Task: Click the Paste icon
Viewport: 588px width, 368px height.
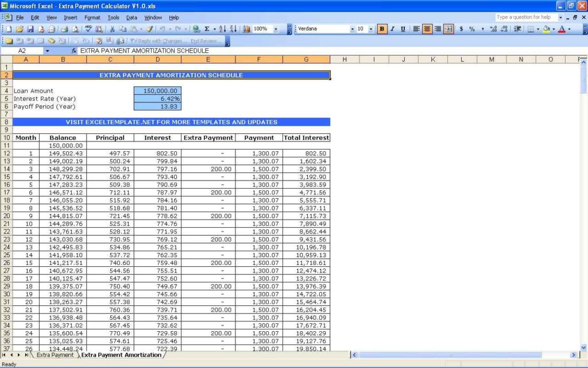Action: (x=133, y=28)
